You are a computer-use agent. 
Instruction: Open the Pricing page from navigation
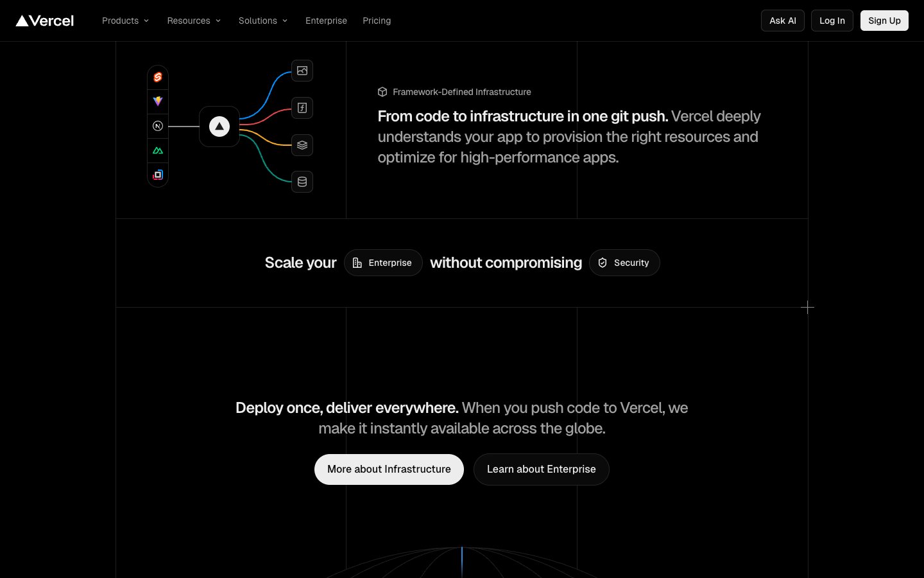tap(377, 21)
